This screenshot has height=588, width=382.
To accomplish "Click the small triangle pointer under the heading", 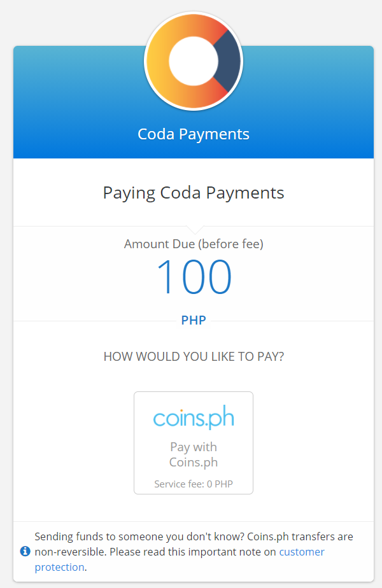I will [x=195, y=230].
